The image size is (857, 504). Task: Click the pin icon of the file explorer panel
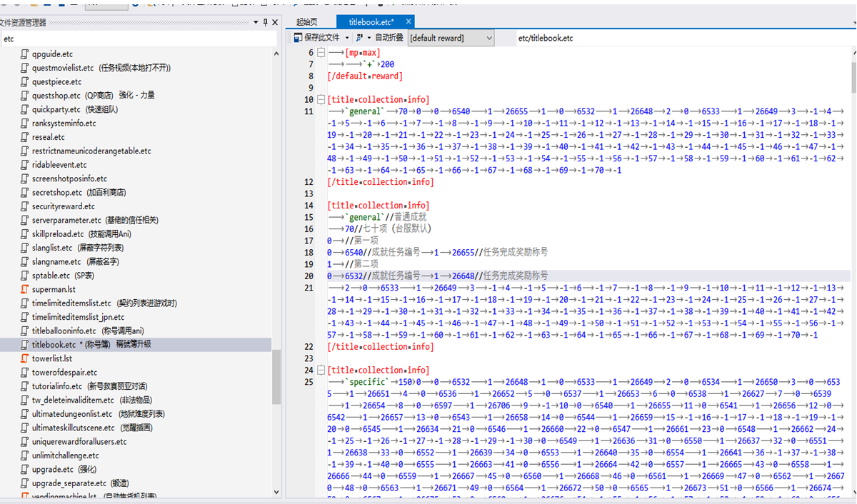265,23
